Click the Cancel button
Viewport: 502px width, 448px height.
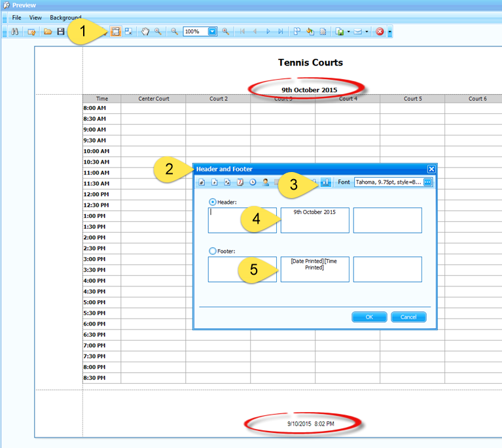pos(408,317)
